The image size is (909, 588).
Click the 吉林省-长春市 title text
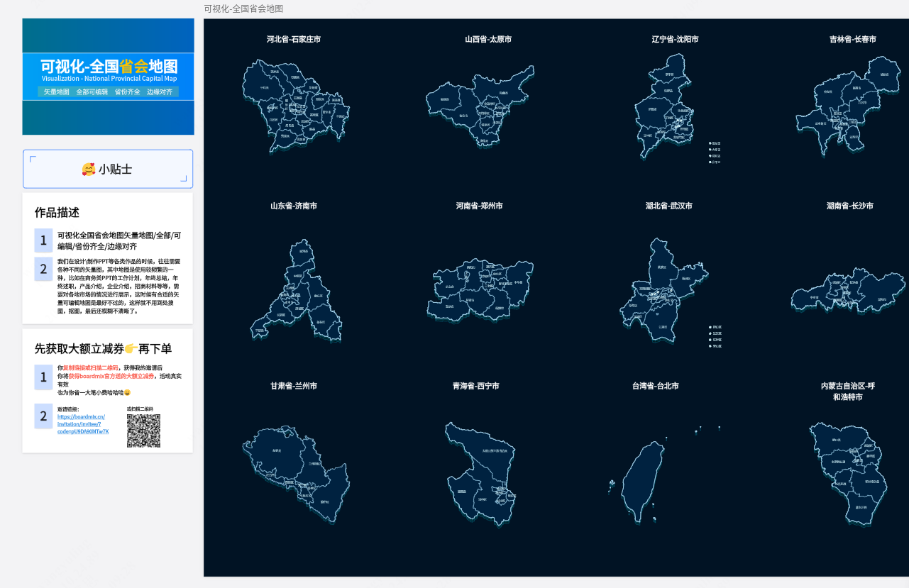[853, 39]
